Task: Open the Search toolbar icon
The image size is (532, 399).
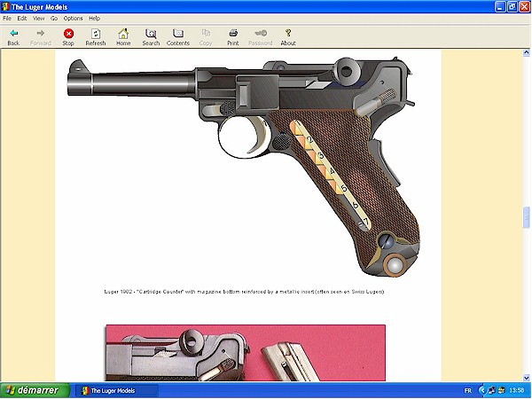Action: pos(151,37)
